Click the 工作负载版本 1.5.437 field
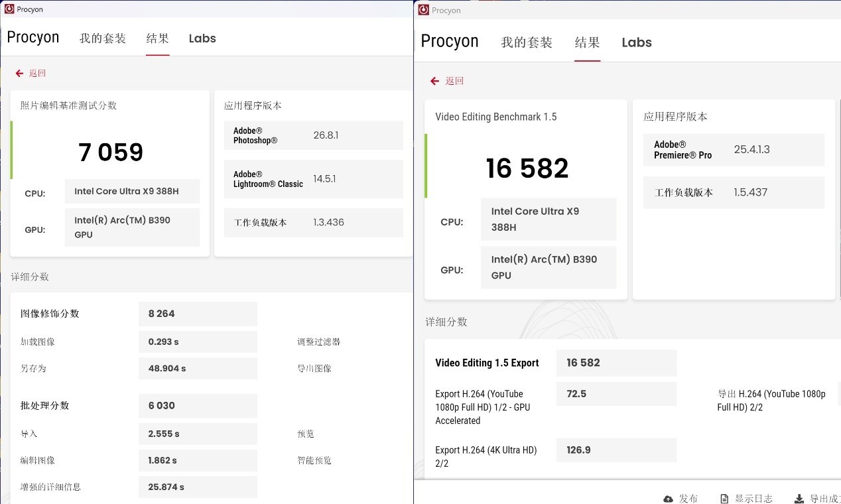The height and width of the screenshot is (504, 841). [x=734, y=192]
